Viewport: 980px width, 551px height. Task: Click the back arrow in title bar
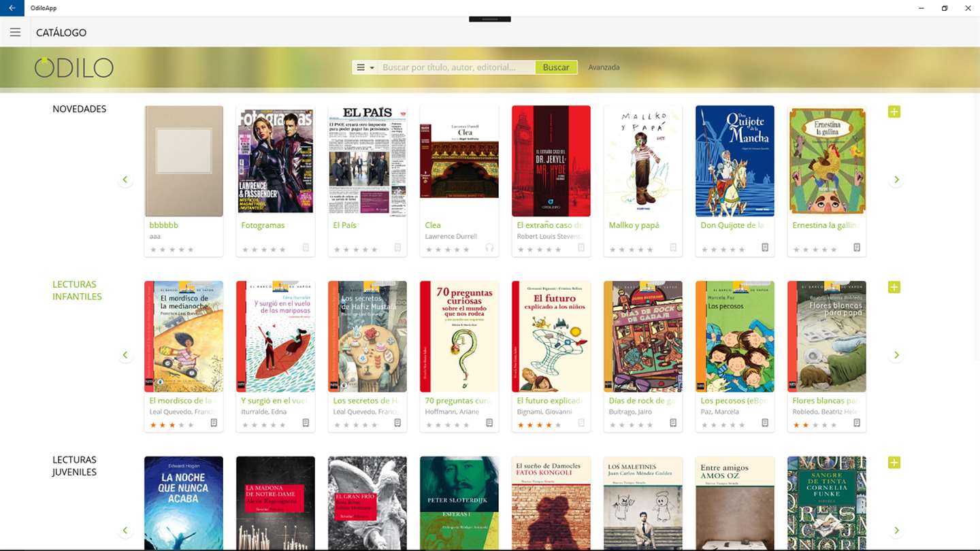[12, 8]
